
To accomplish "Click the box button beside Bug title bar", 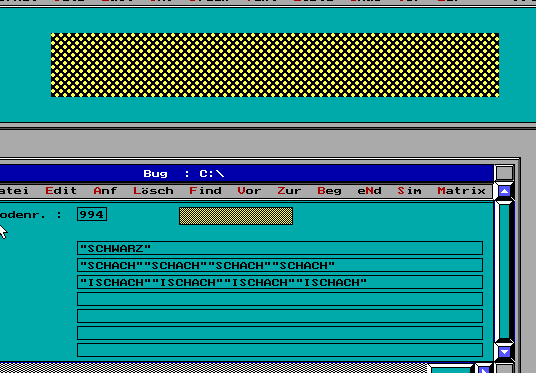I will click(x=505, y=173).
